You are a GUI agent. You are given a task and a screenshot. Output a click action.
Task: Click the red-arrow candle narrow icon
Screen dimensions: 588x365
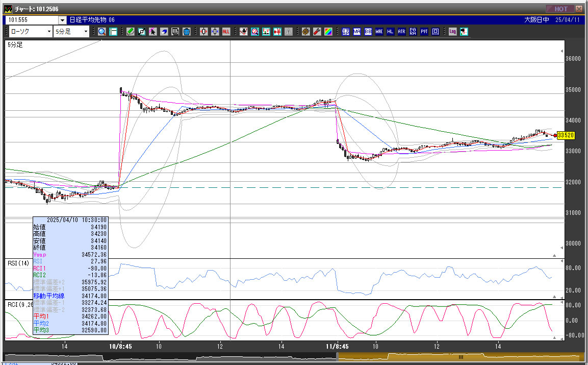(x=203, y=32)
